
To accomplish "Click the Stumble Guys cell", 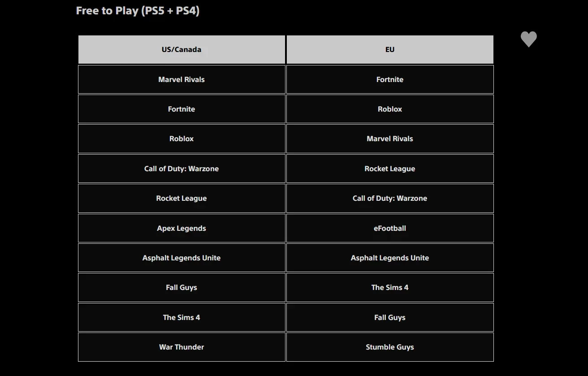I will pos(390,347).
